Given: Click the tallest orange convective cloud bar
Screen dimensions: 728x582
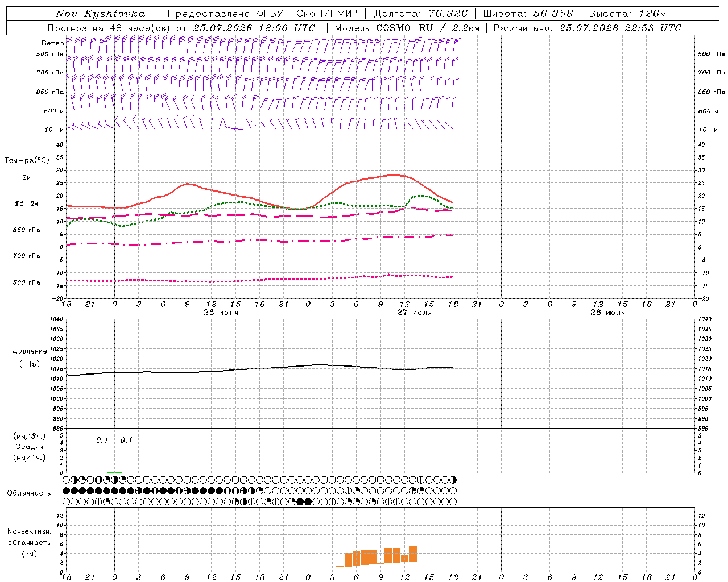Looking at the screenshot, I should [413, 554].
